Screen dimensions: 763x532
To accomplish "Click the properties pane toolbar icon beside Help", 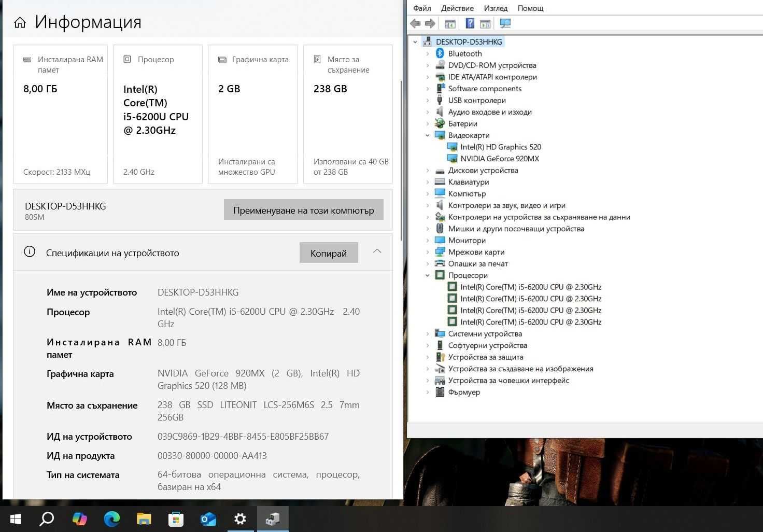I will (485, 23).
